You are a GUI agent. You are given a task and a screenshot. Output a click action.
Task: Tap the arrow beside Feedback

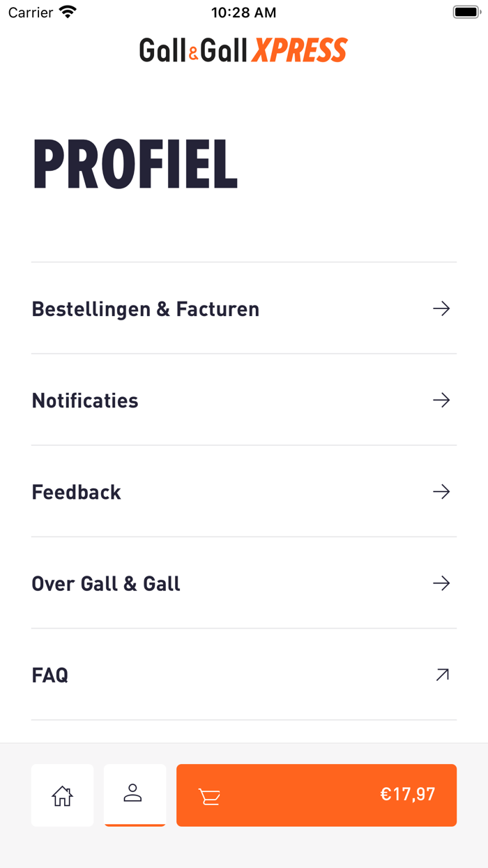coord(441,492)
